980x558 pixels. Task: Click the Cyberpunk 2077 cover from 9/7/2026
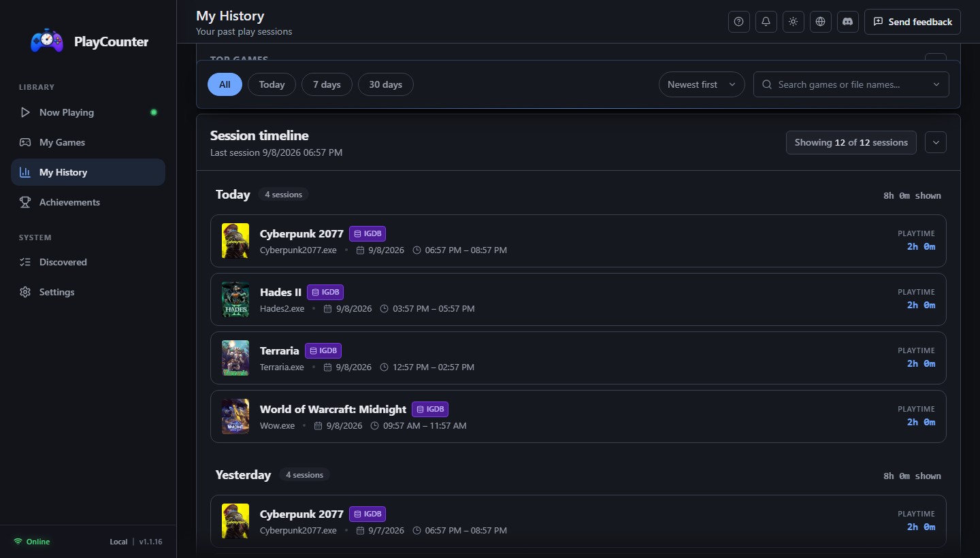pyautogui.click(x=235, y=521)
